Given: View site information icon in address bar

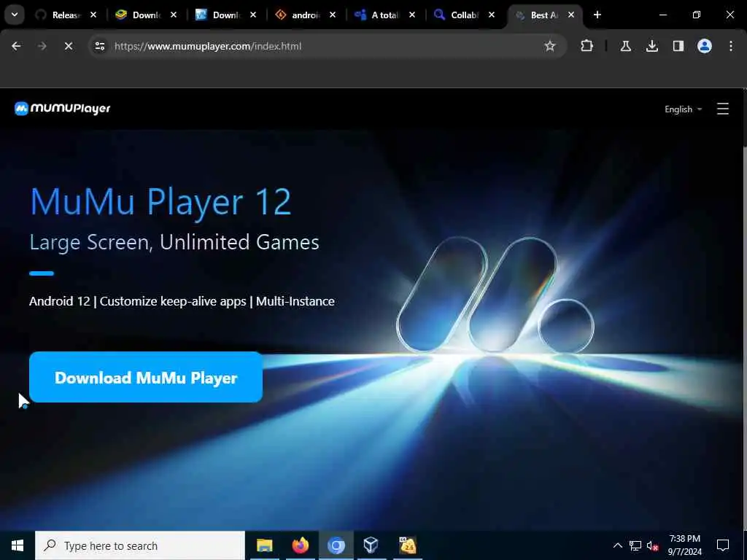Looking at the screenshot, I should (x=99, y=46).
